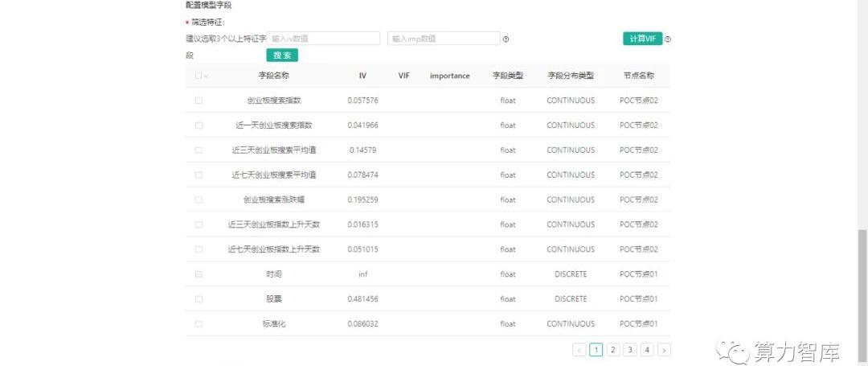Go to the previous page arrow
The image size is (868, 366).
click(579, 350)
